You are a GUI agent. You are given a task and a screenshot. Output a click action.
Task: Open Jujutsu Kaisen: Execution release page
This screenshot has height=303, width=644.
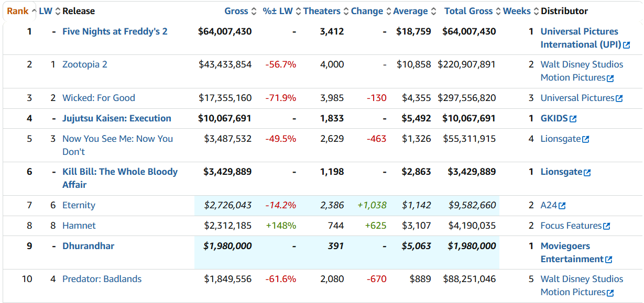point(116,118)
